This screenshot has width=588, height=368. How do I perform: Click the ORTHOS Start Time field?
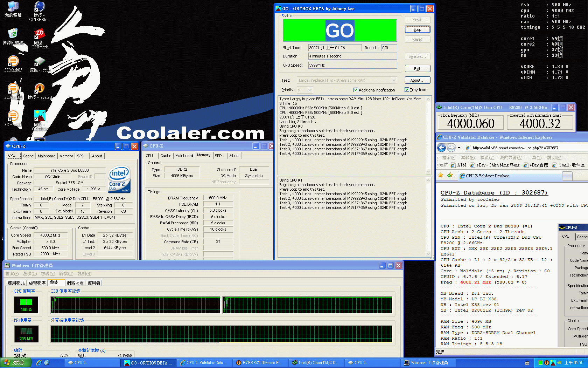click(335, 48)
